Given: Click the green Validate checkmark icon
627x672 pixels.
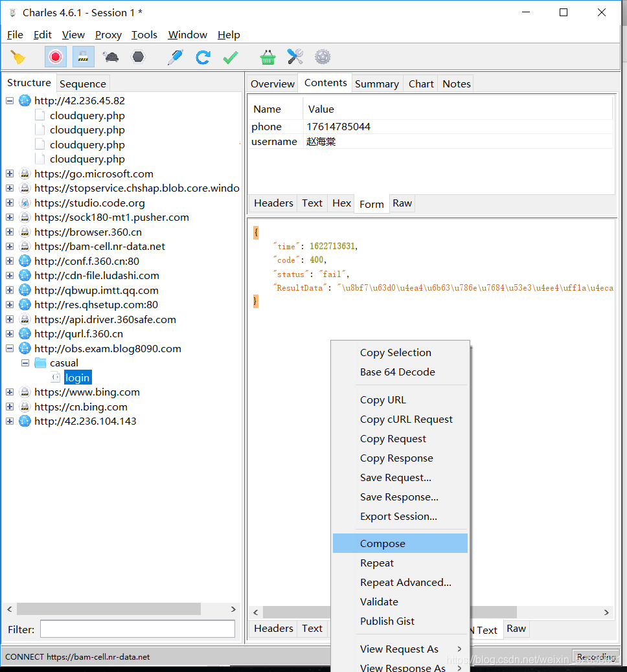Looking at the screenshot, I should 231,57.
